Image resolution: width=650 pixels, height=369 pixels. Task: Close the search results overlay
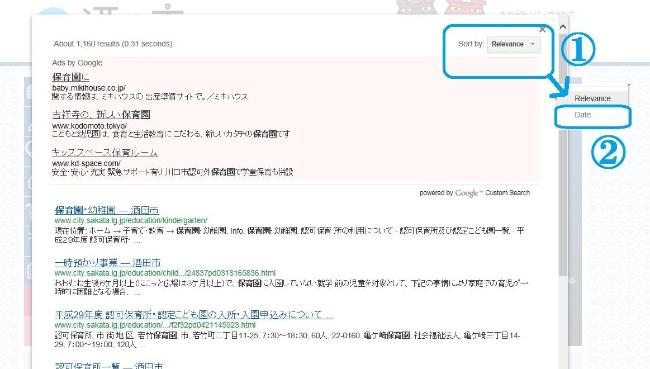click(542, 29)
